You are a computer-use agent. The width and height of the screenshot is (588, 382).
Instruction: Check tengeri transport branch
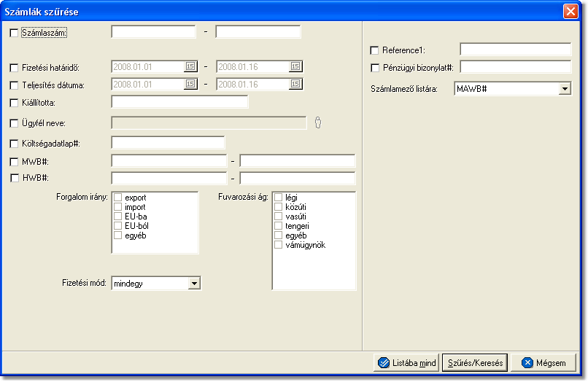(278, 226)
